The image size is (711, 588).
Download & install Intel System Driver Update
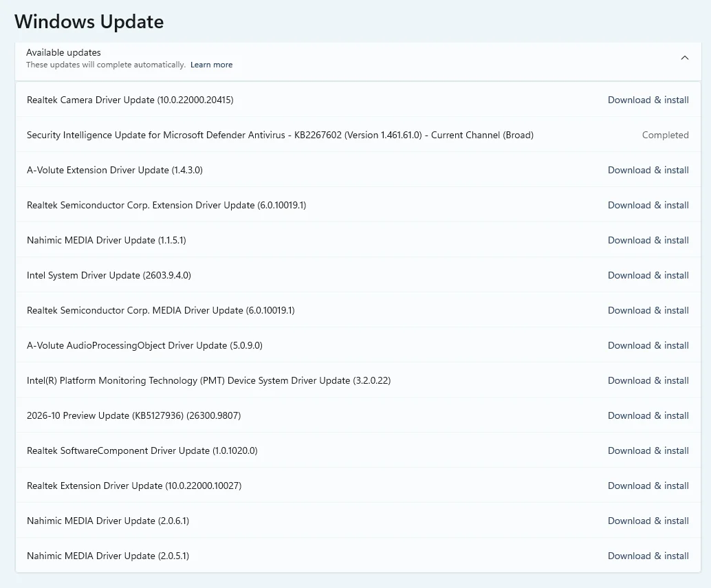click(x=648, y=276)
